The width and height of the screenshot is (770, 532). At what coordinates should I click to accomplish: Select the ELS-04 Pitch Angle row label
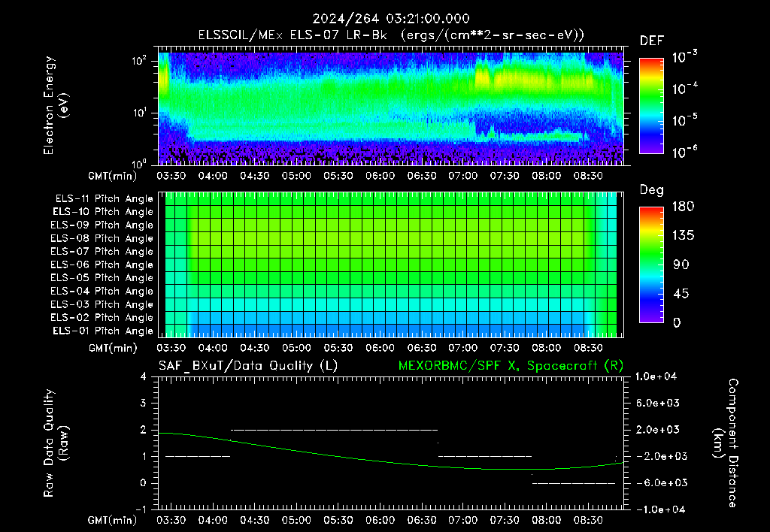click(x=102, y=291)
